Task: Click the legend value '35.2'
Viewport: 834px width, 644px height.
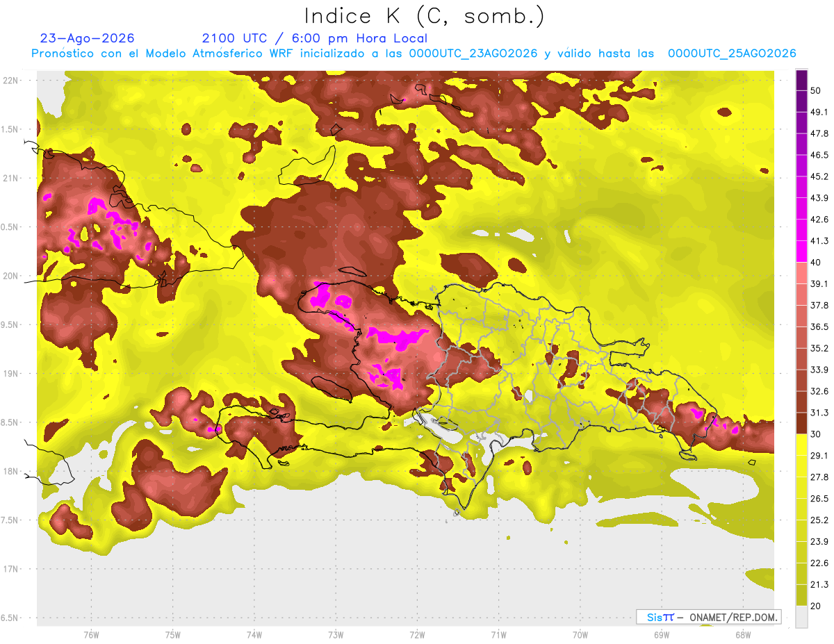Action: tap(819, 348)
